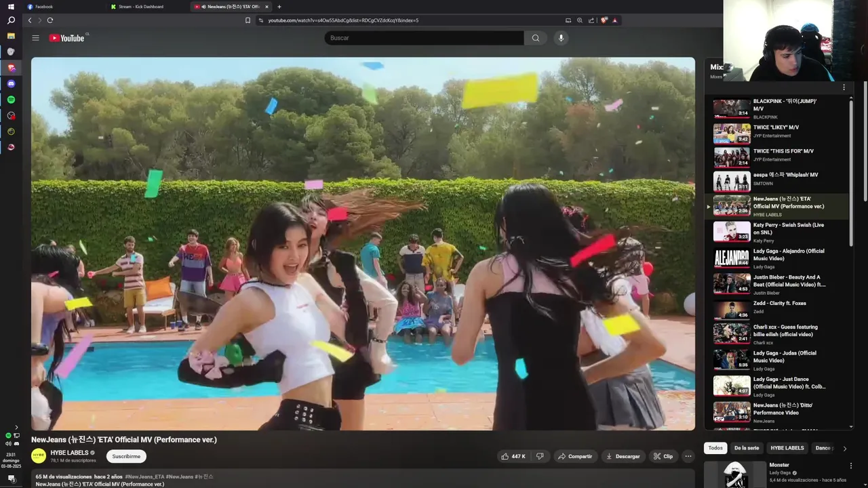Open more actions ellipsis beside Clip

click(x=688, y=456)
